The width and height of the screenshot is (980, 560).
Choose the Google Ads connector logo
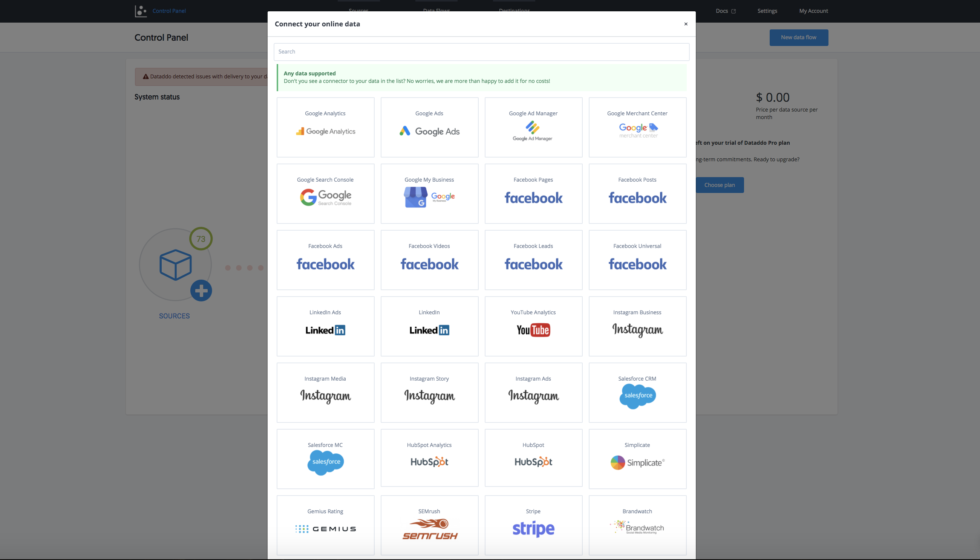(429, 131)
